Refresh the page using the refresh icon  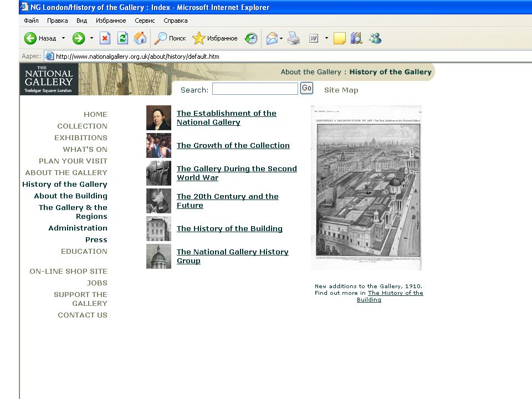click(x=122, y=38)
